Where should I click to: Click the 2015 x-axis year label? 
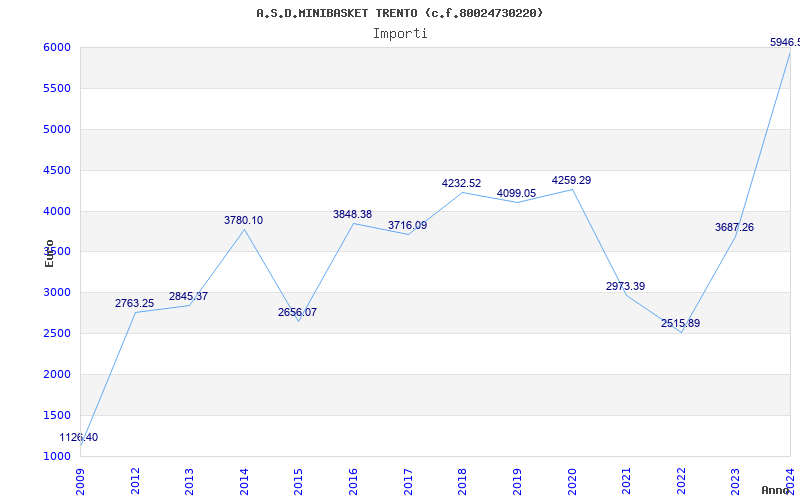(299, 481)
